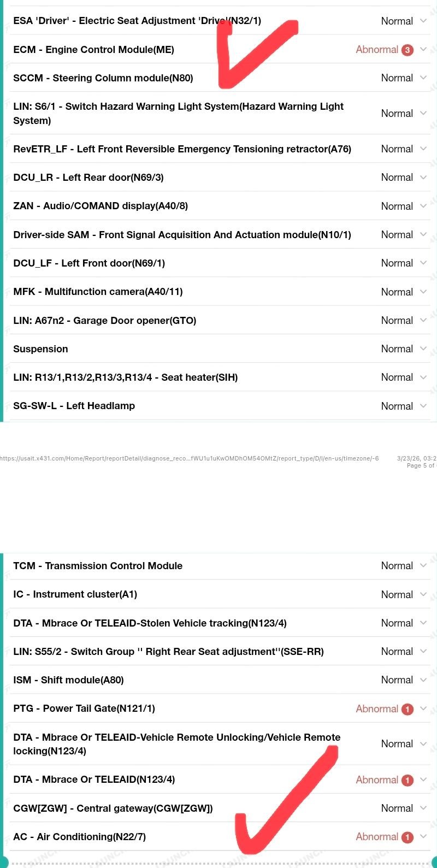Toggle the MFK Multifunction camera chevron
The image size is (437, 868).
tap(423, 292)
